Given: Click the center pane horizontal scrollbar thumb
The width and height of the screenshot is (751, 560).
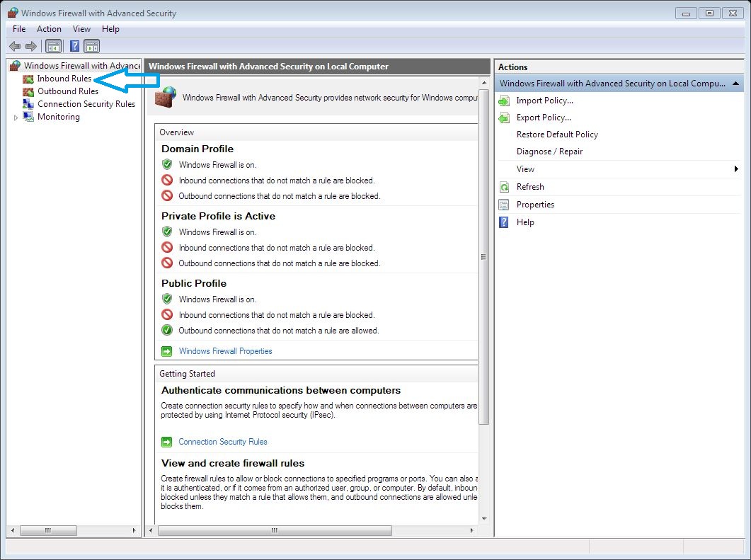Looking at the screenshot, I should pyautogui.click(x=275, y=530).
